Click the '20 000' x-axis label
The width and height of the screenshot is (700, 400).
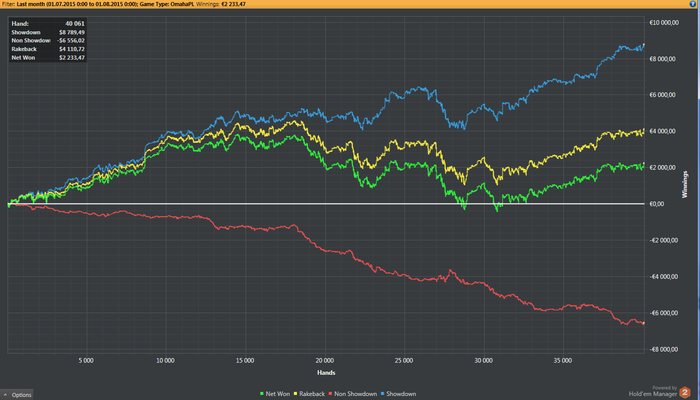pos(325,361)
